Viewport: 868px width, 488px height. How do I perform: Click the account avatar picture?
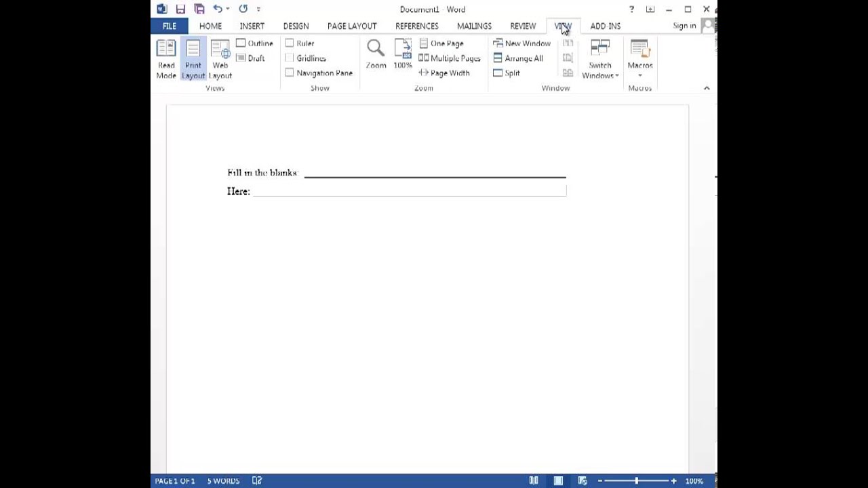click(x=709, y=26)
